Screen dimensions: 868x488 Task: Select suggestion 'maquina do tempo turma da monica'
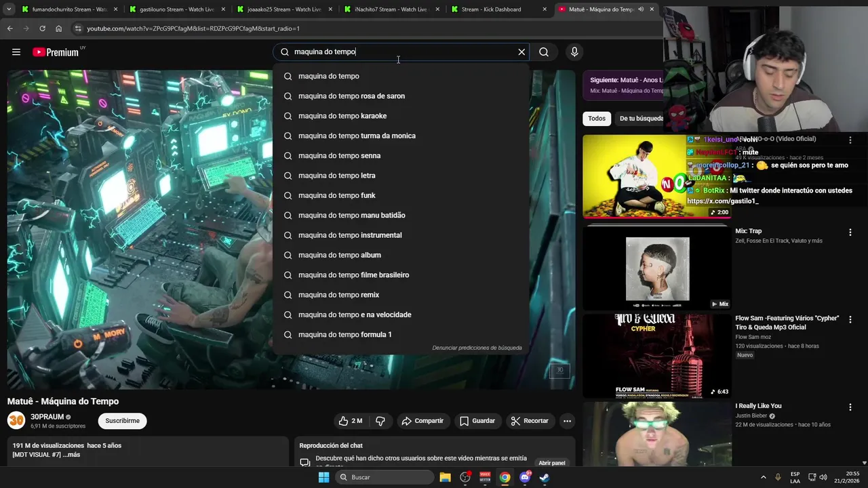(x=401, y=136)
